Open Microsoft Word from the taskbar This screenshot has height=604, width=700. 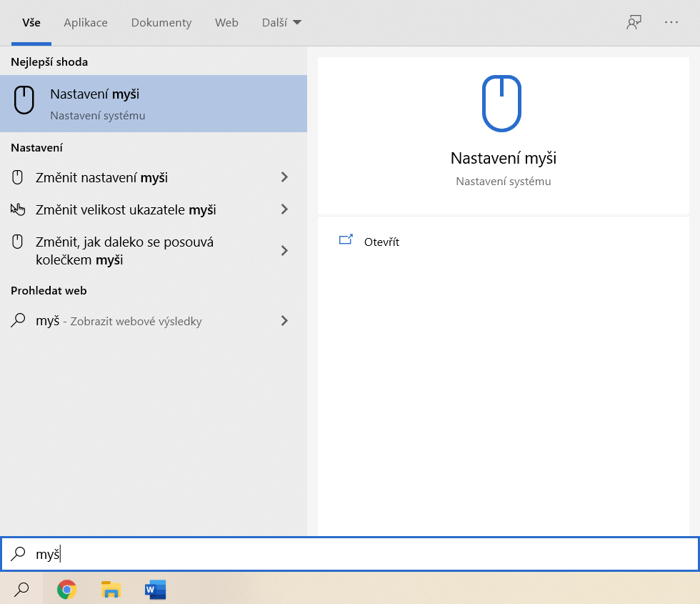click(x=155, y=590)
